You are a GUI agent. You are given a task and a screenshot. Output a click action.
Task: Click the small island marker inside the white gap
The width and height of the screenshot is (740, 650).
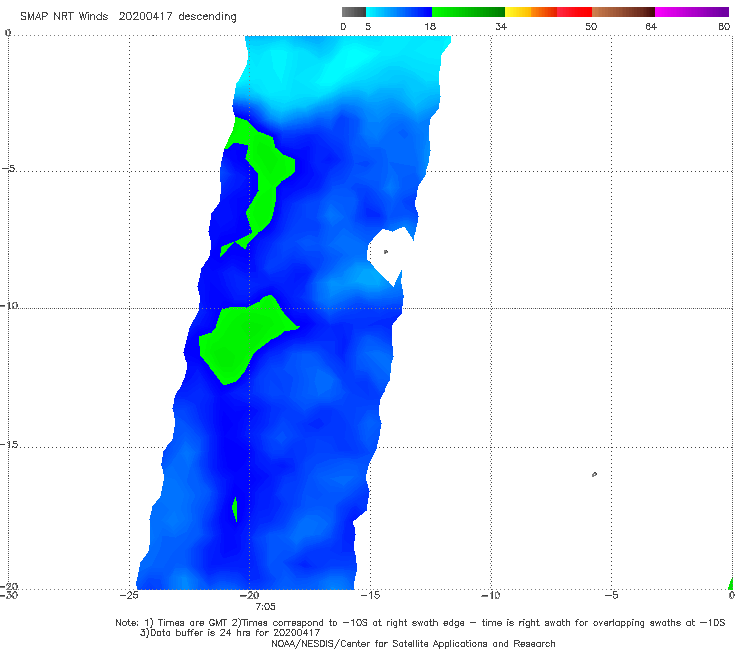coord(386,252)
